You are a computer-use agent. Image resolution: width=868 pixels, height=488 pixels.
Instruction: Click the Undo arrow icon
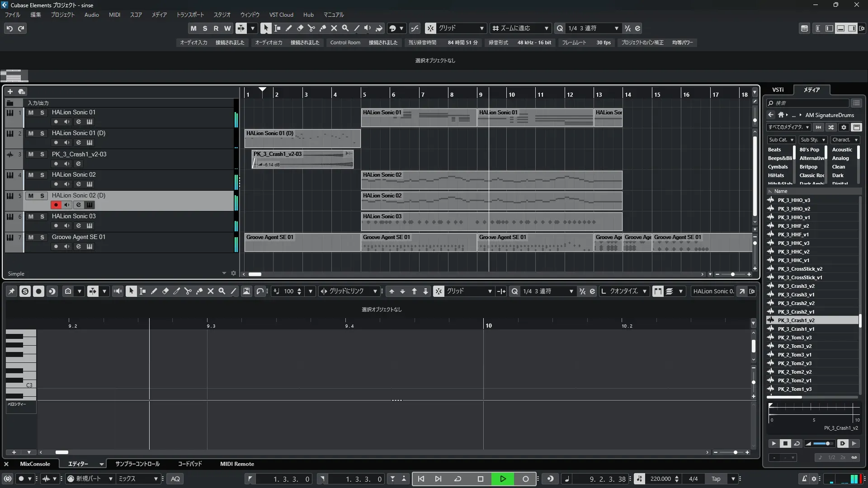click(x=9, y=28)
